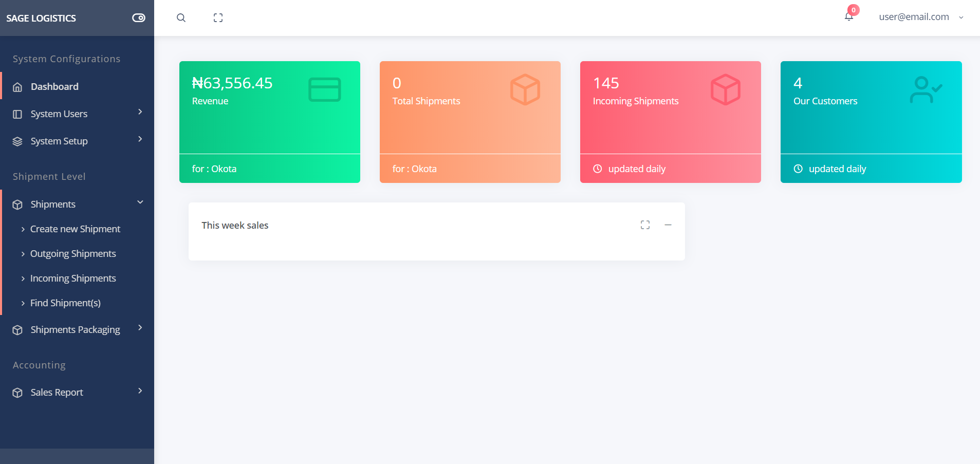
Task: Maximize the This week sales panel
Action: tap(645, 225)
